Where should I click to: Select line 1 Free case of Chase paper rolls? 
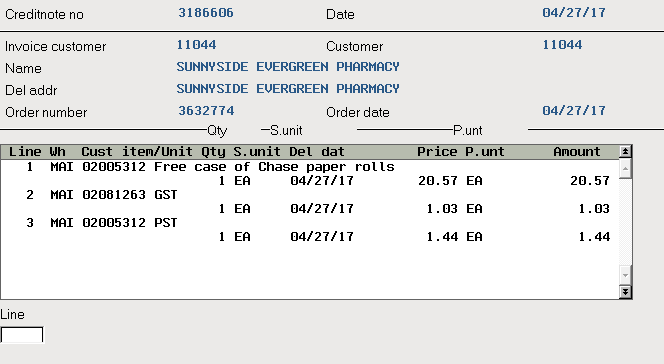(x=309, y=174)
